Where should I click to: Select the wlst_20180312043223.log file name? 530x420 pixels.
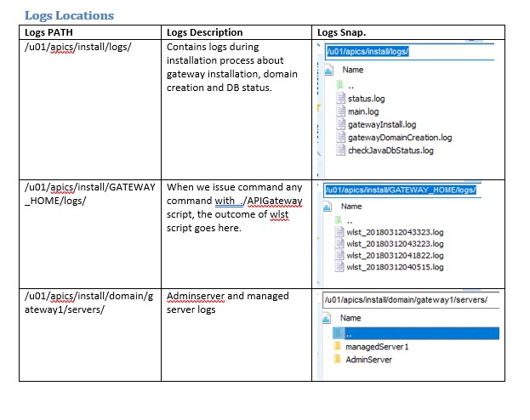(x=395, y=243)
